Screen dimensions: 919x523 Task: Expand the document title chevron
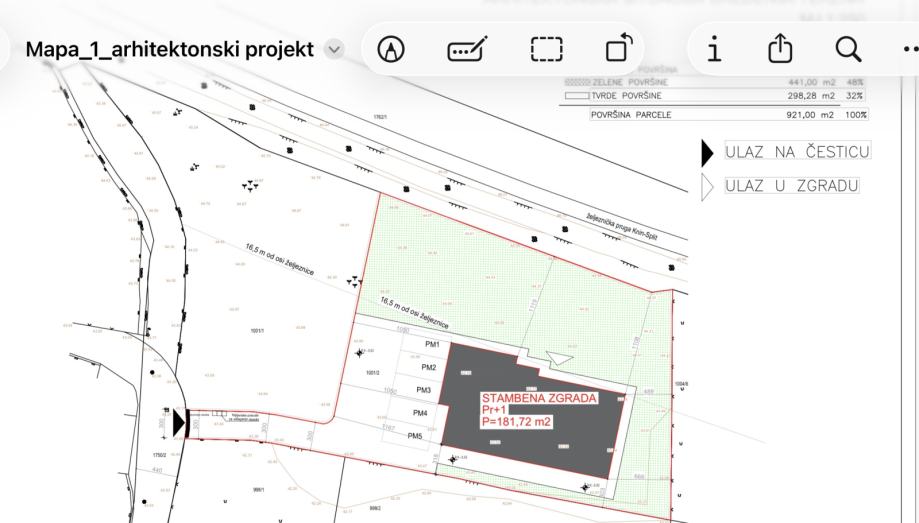334,49
